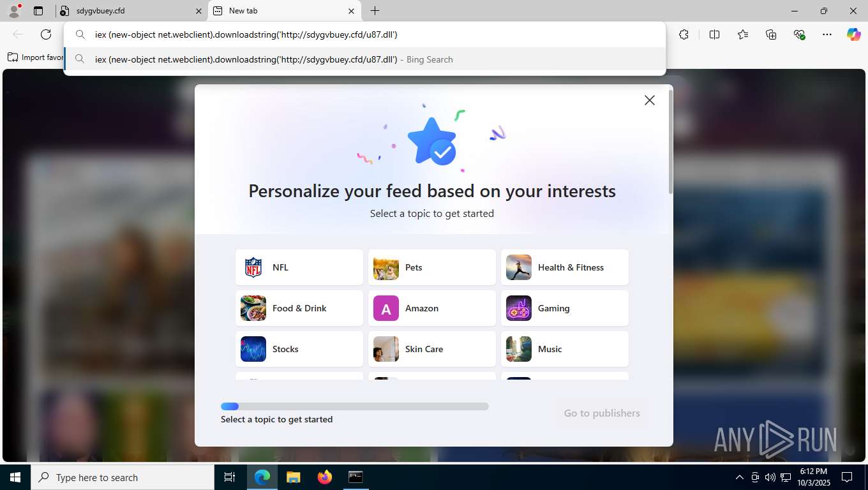
Task: Select the Bing Search suggestion row
Action: click(365, 59)
